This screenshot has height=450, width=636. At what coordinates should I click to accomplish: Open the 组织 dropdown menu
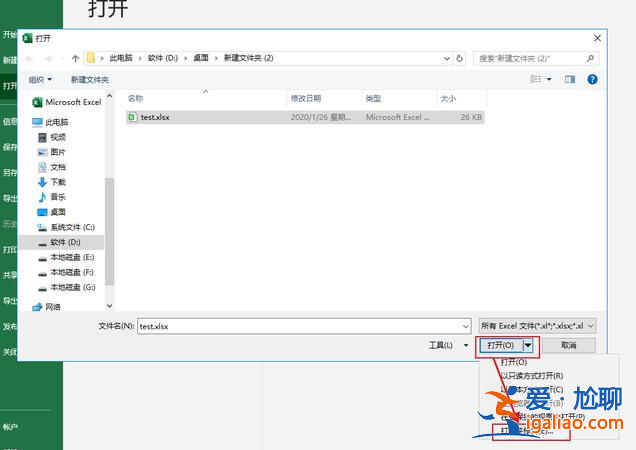pyautogui.click(x=40, y=80)
